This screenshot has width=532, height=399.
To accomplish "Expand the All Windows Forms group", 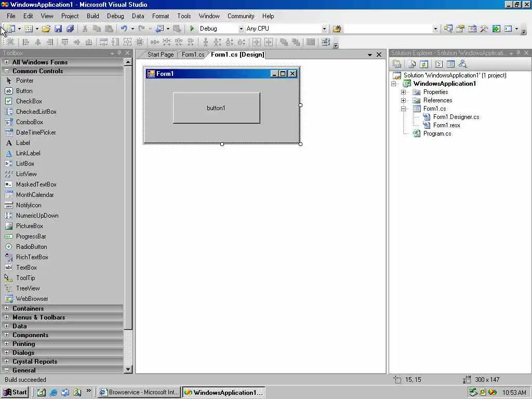I will (6, 62).
